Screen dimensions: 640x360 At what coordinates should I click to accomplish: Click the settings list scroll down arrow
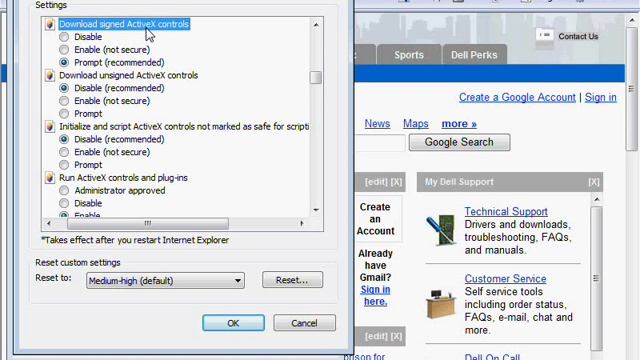[x=316, y=210]
